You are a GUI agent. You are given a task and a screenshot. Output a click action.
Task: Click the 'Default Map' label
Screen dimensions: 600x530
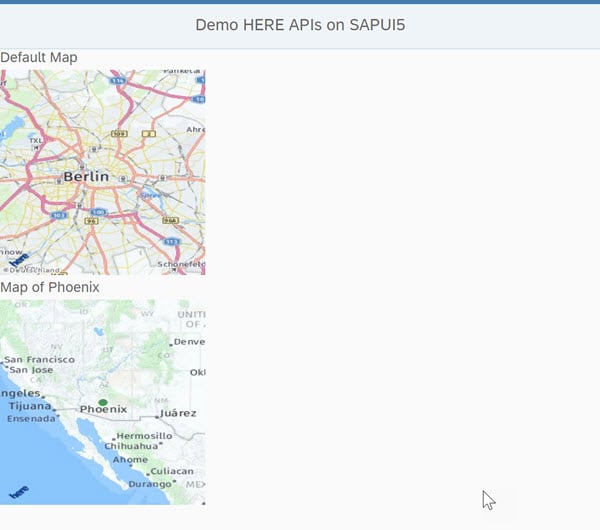tap(39, 57)
